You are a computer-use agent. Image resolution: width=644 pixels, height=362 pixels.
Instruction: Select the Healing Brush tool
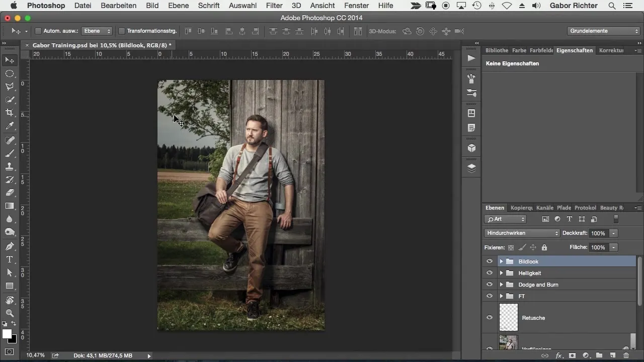pyautogui.click(x=10, y=140)
